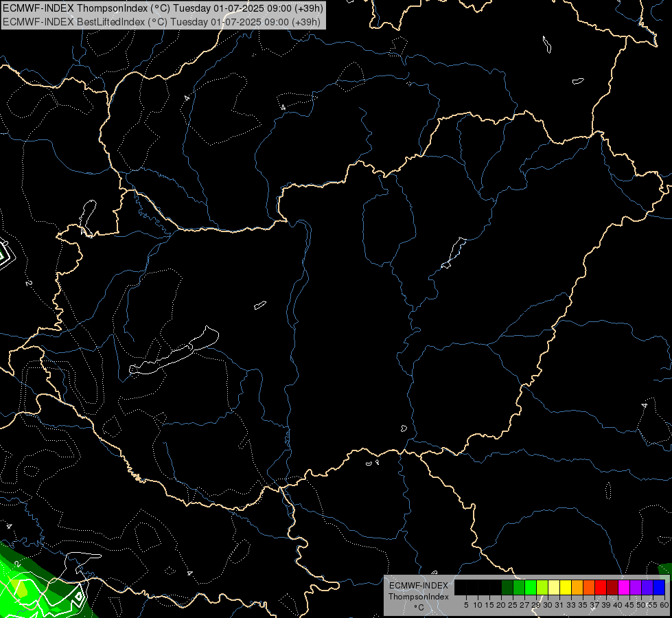
Task: Click legend tick label 40
Action: pyautogui.click(x=618, y=605)
